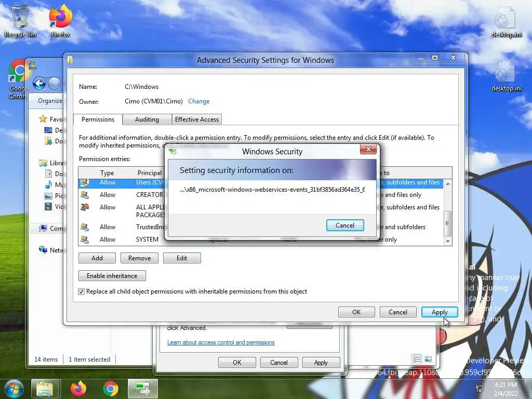Select the SYSTEM permission entry
The height and width of the screenshot is (399, 532).
261,240
